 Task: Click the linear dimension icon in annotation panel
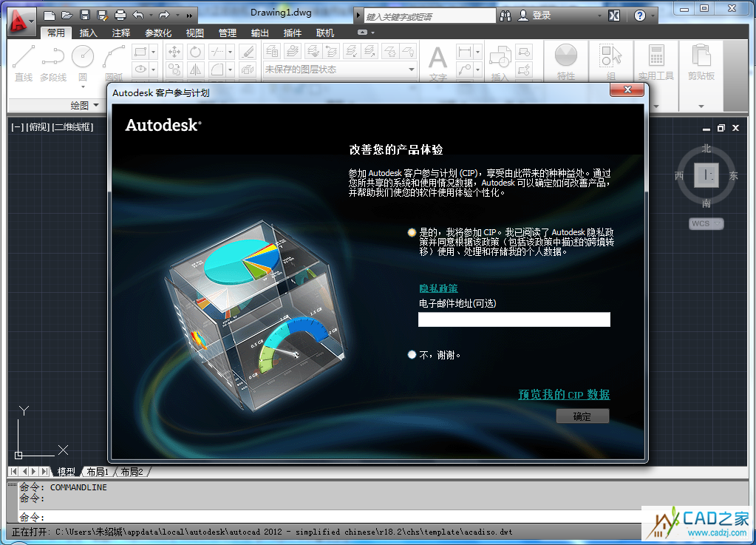point(465,52)
